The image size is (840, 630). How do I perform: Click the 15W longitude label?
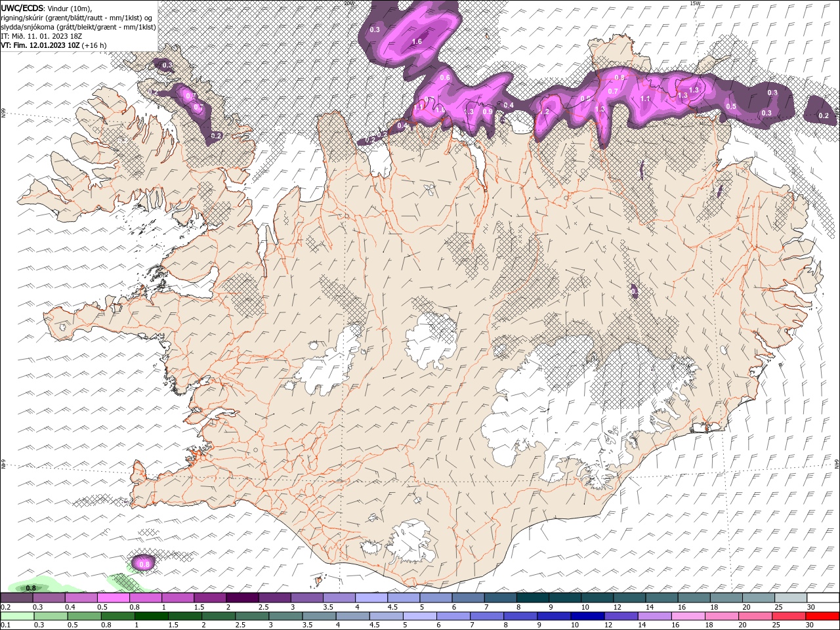(694, 3)
